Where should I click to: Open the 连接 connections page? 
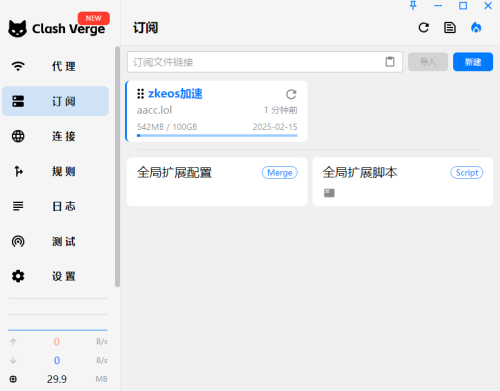pos(55,136)
